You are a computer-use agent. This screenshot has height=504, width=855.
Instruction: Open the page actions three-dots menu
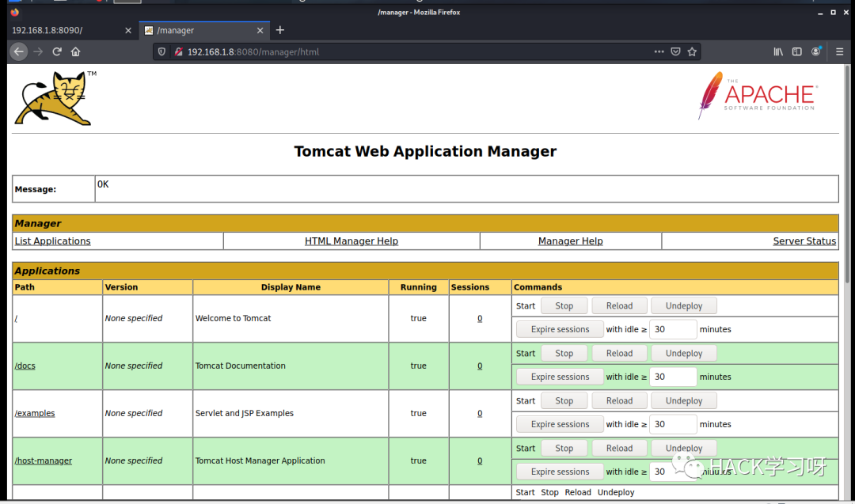pyautogui.click(x=659, y=51)
